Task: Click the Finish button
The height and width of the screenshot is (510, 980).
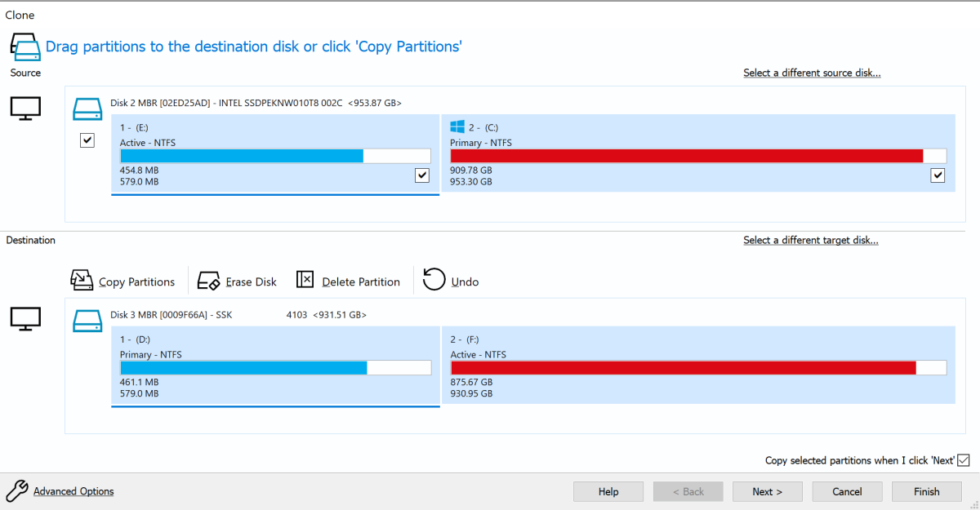Action: click(926, 491)
